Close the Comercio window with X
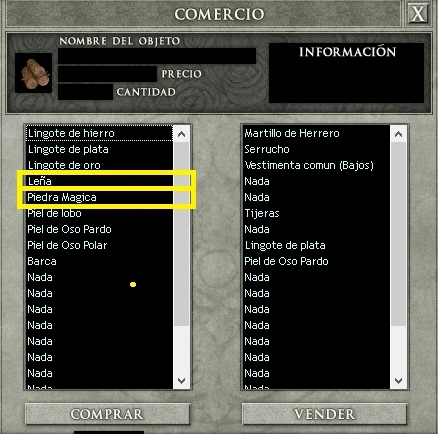This screenshot has height=434, width=438. click(x=418, y=14)
